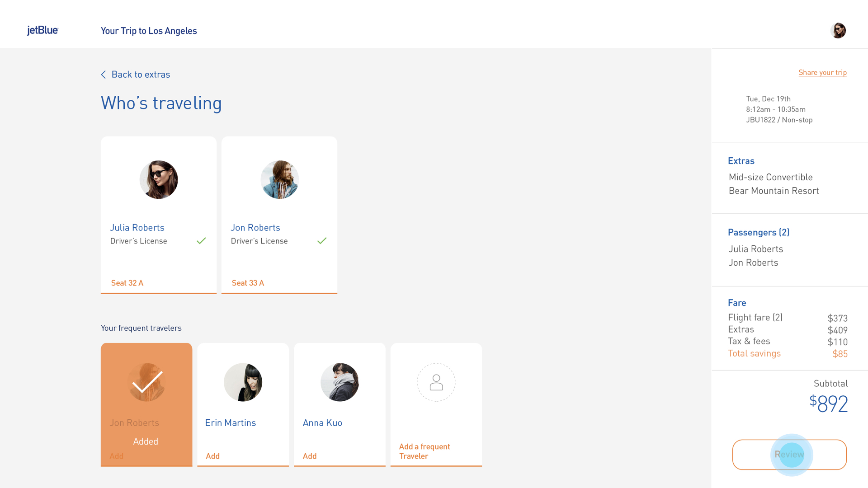This screenshot has width=868, height=488.
Task: Click the jetBlue logo
Action: pyautogui.click(x=42, y=30)
